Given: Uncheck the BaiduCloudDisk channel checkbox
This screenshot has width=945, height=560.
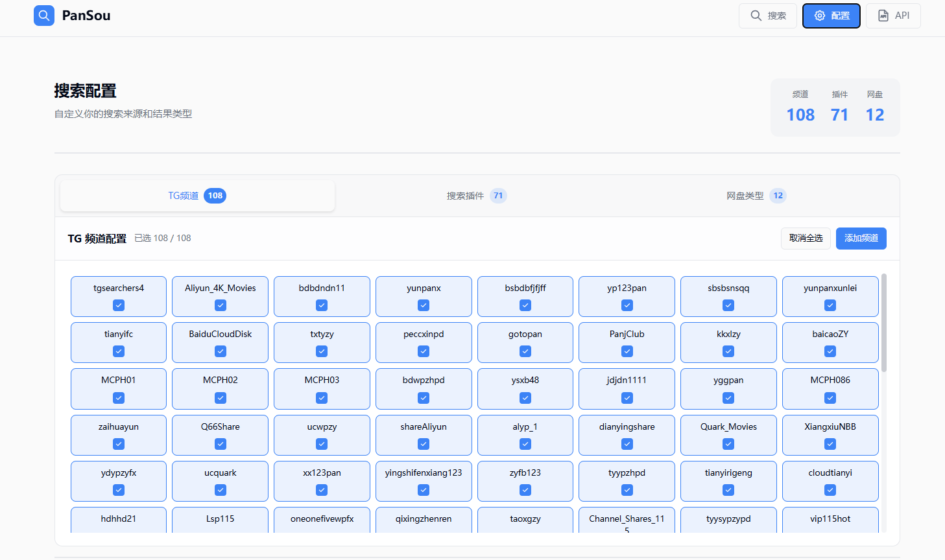Looking at the screenshot, I should pos(221,351).
